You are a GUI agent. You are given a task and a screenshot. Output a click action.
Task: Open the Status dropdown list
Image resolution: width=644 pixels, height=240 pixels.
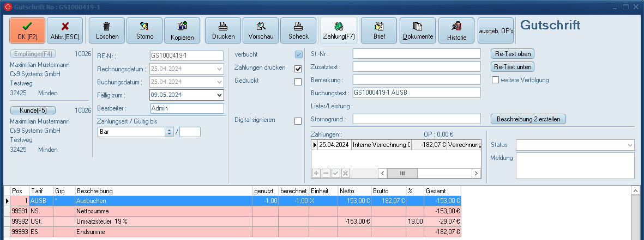(630, 145)
